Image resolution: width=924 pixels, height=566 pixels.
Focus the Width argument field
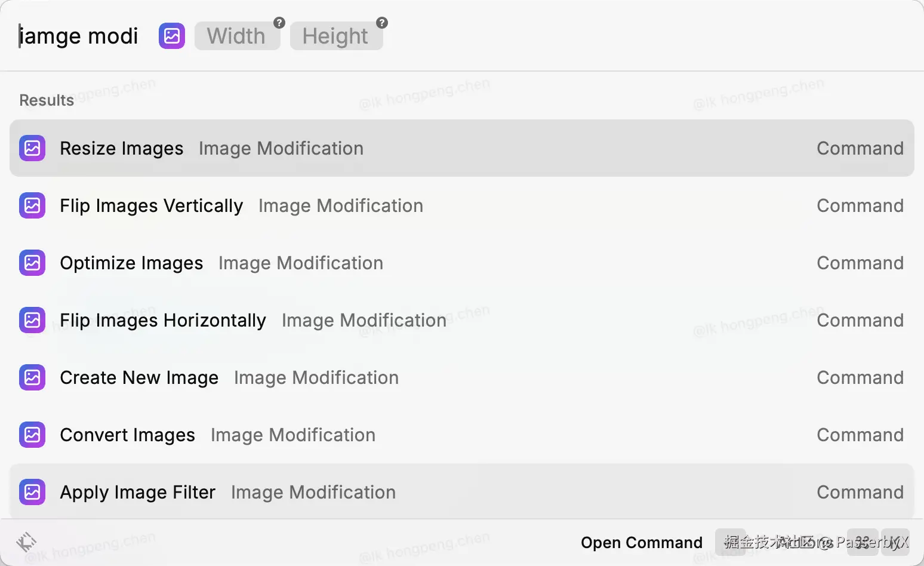tap(236, 36)
